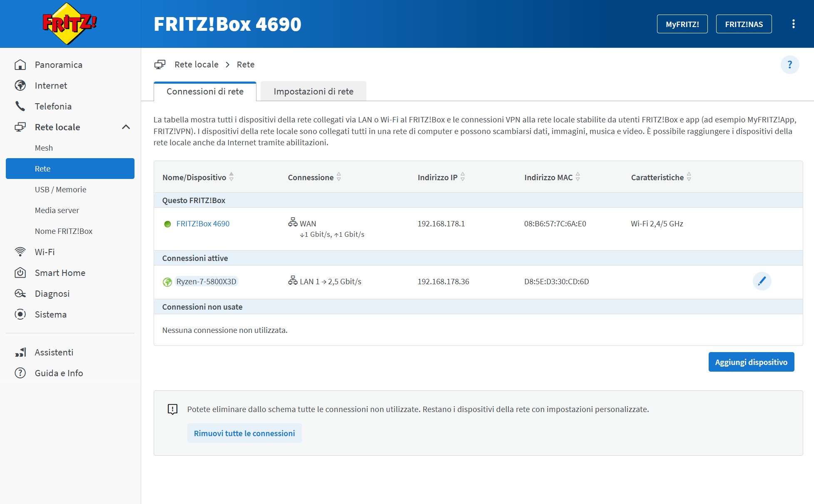Click the Rete locale computers icon in sidebar
This screenshot has width=814, height=504.
click(x=20, y=127)
